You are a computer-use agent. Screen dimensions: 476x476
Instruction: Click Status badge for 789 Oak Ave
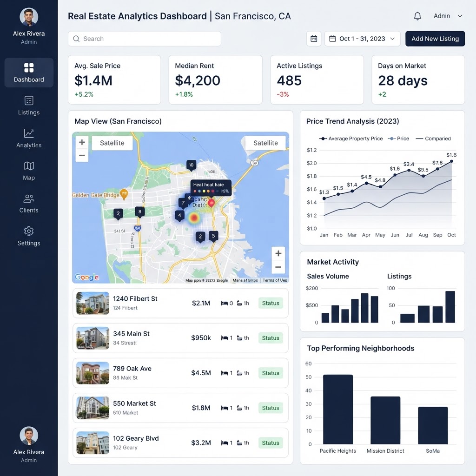pyautogui.click(x=271, y=373)
